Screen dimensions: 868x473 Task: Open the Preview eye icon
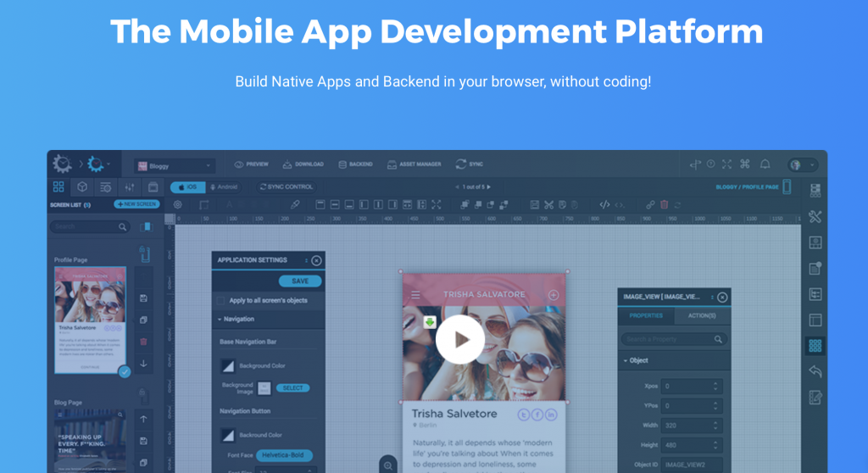pyautogui.click(x=239, y=164)
